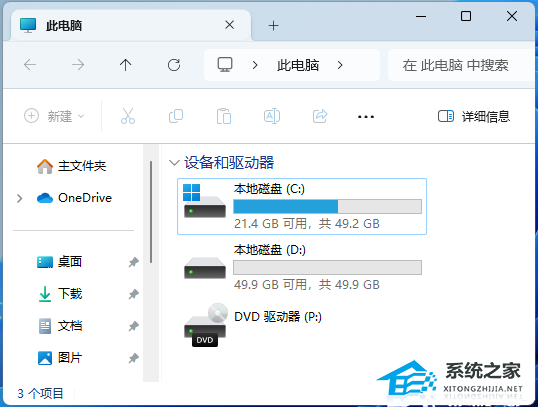538x407 pixels.
Task: Toggle the 详细信息 details pane
Action: click(x=474, y=116)
